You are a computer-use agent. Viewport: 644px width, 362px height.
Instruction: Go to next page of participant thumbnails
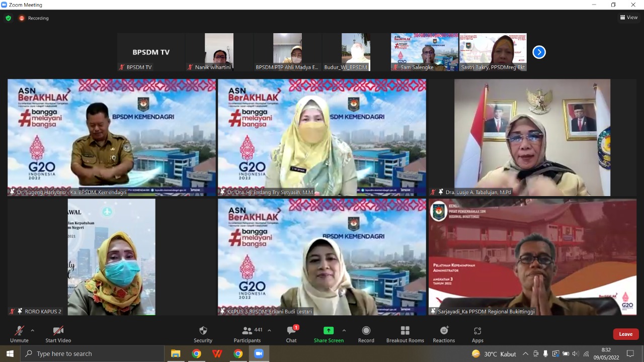[x=539, y=52]
